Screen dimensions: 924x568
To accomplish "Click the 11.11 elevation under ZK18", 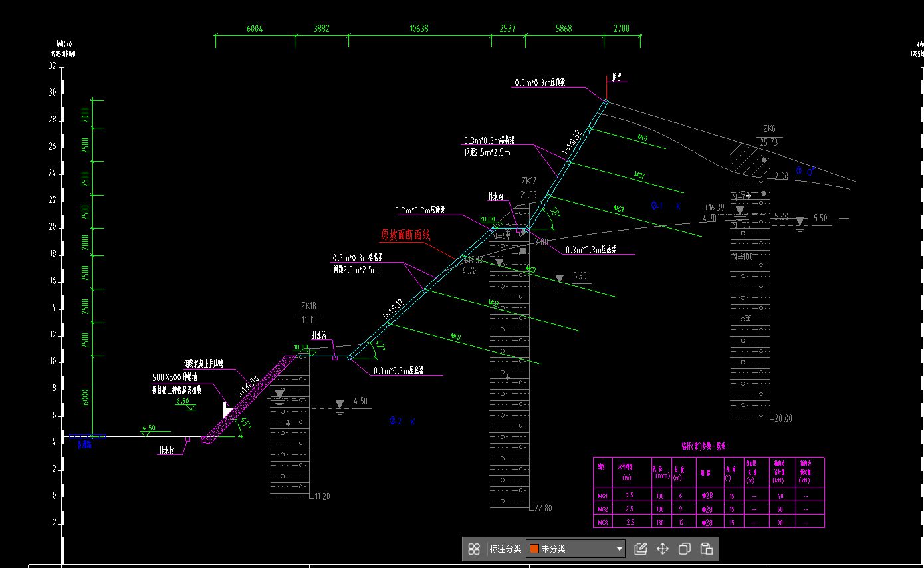I will click(x=308, y=320).
